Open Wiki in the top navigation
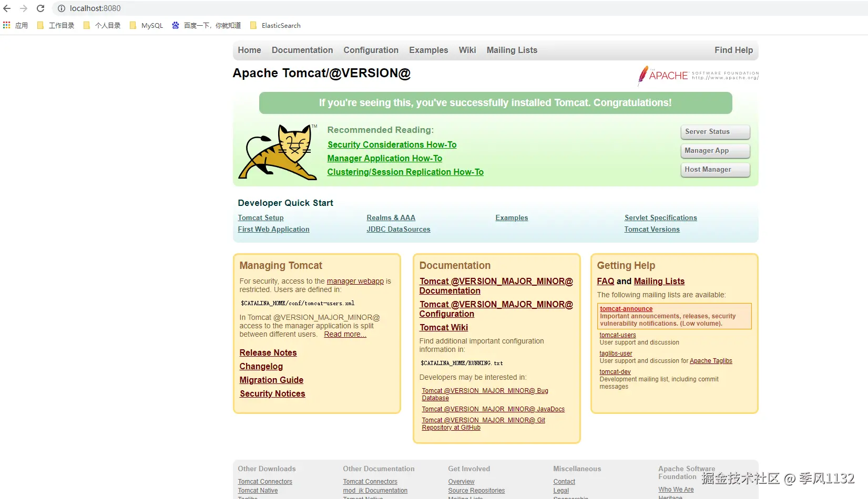 [x=467, y=50]
